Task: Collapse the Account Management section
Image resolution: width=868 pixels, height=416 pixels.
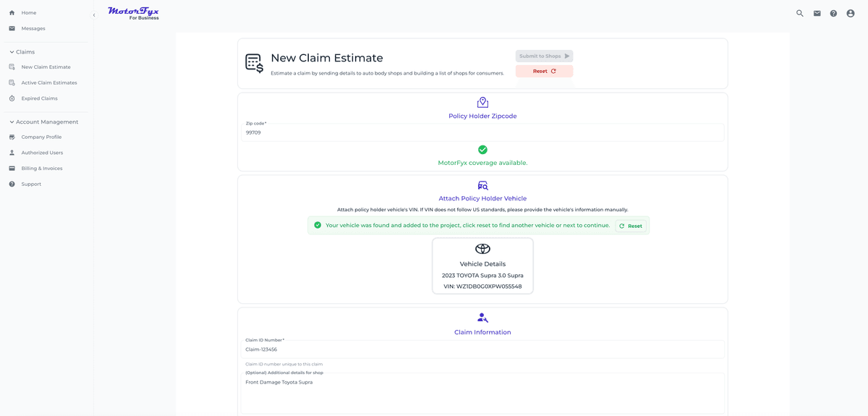Action: point(12,122)
